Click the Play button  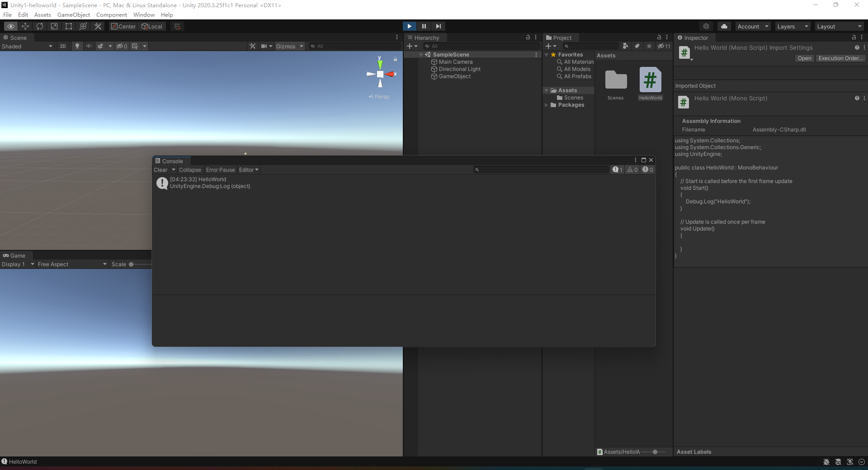tap(409, 26)
